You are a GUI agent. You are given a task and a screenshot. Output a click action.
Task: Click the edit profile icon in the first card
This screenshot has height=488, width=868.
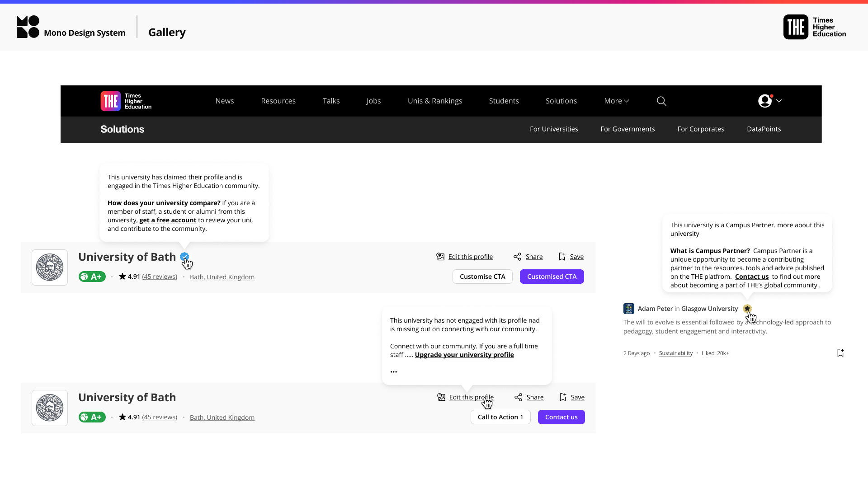[x=440, y=257]
